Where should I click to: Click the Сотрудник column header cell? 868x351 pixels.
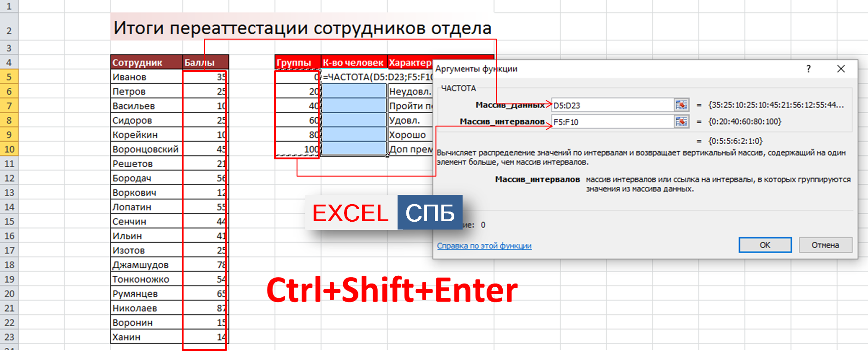click(146, 62)
